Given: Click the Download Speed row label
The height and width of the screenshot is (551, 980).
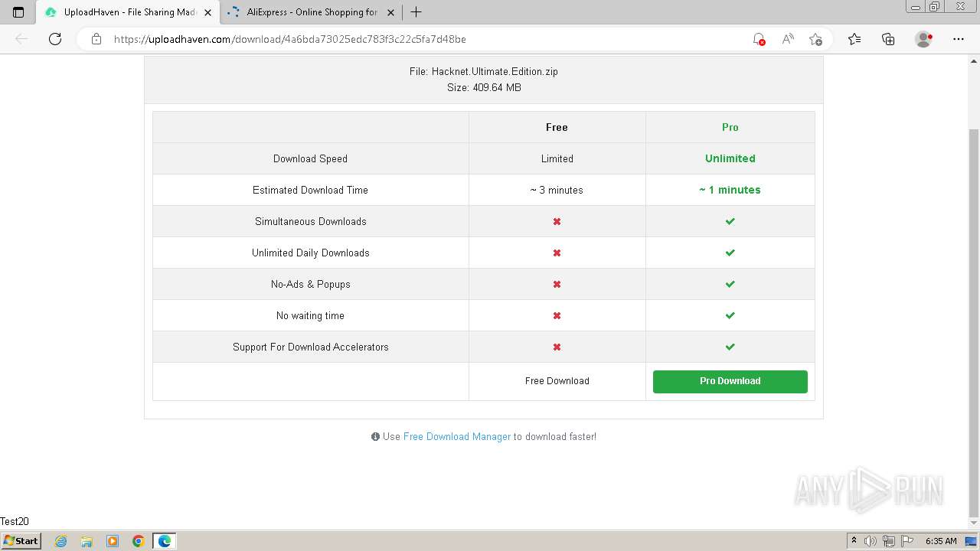Looking at the screenshot, I should pos(310,159).
